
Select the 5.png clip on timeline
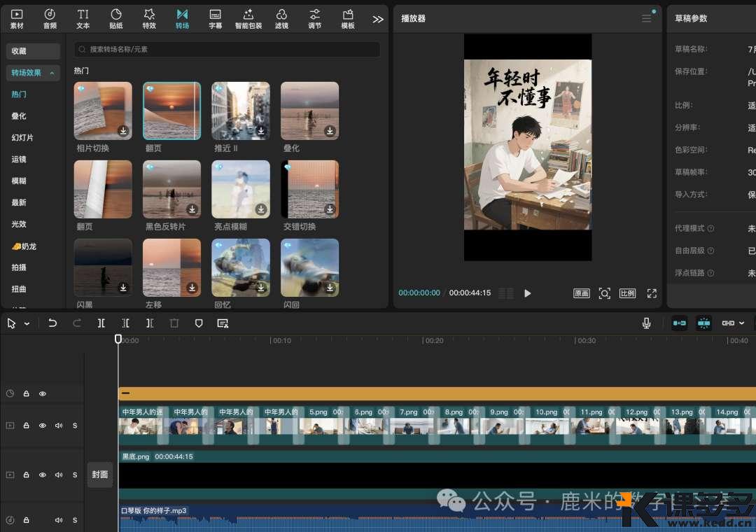pos(323,426)
